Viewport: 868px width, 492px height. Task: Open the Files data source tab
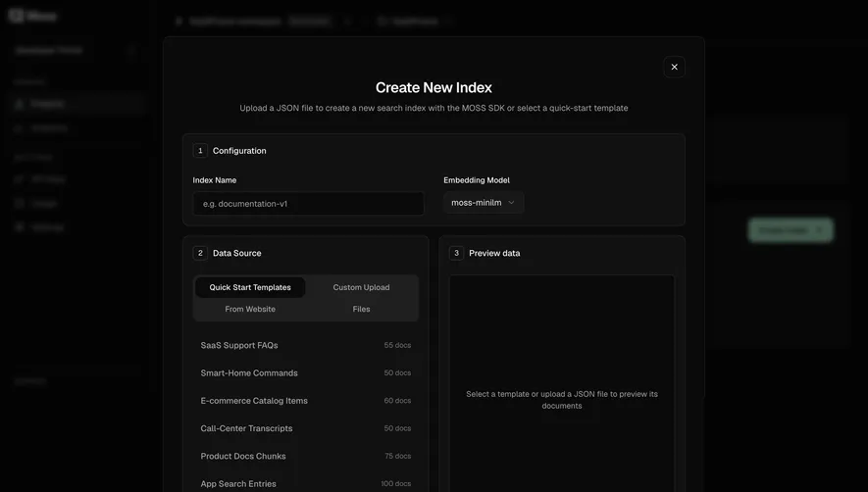click(362, 309)
